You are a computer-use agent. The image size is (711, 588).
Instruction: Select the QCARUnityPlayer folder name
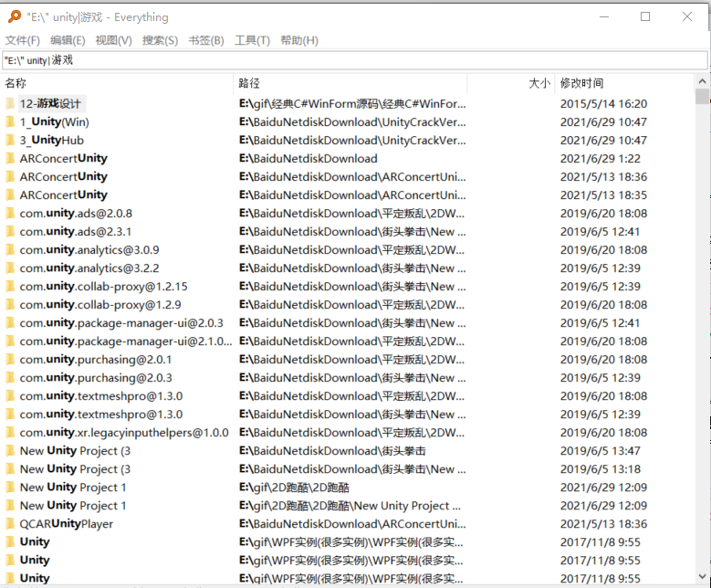pyautogui.click(x=67, y=524)
